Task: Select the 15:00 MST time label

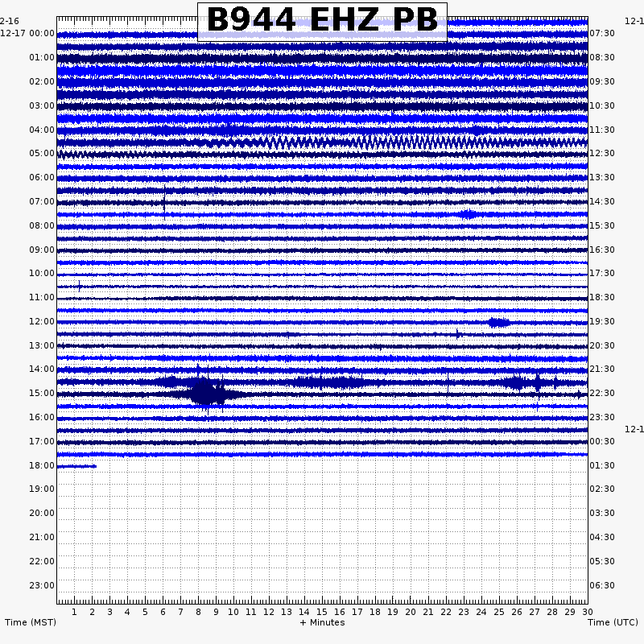Action: pyautogui.click(x=42, y=393)
